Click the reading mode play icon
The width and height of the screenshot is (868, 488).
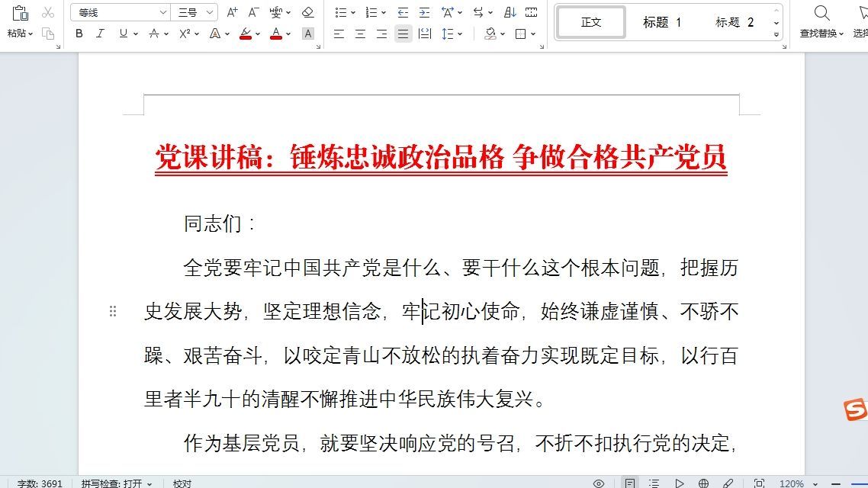(x=680, y=483)
